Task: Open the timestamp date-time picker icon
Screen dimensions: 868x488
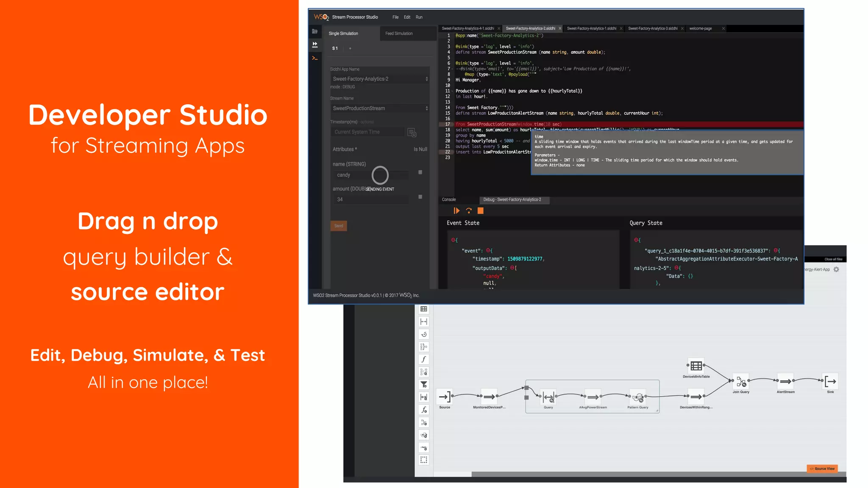Action: point(412,133)
